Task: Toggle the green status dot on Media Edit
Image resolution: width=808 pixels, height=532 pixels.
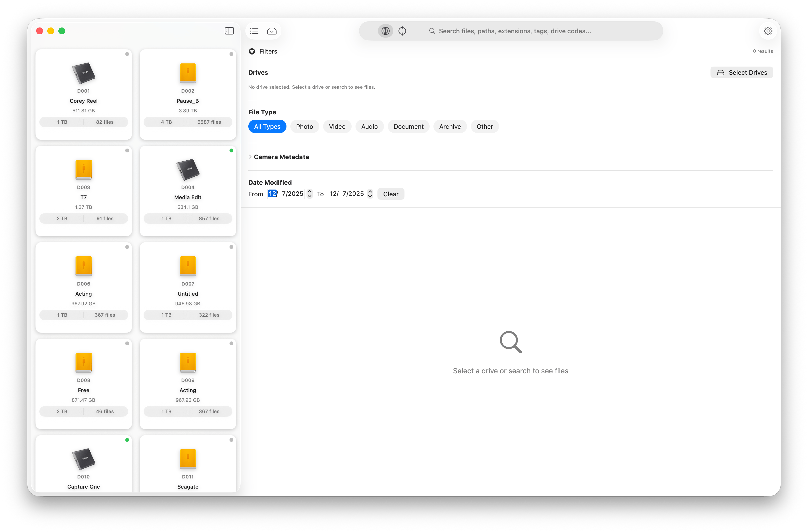Action: [x=231, y=150]
